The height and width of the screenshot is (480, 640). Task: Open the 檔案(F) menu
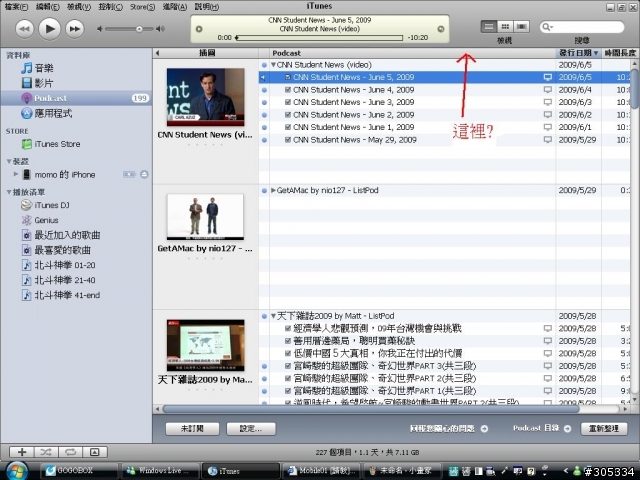[16, 7]
